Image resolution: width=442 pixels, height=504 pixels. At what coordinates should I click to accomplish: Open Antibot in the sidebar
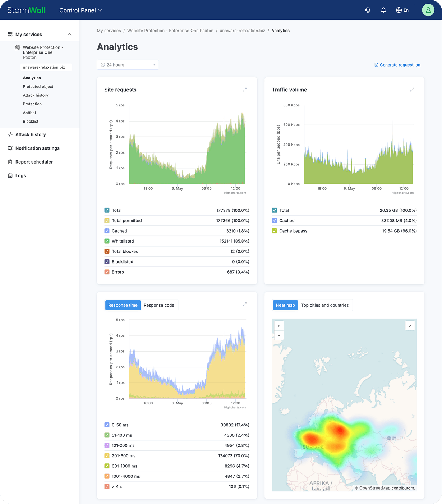[29, 113]
